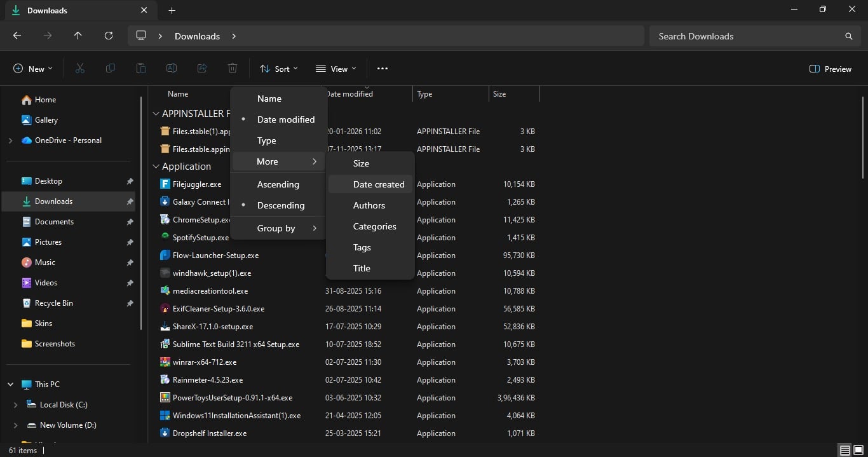Choose Date created in submenu

pyautogui.click(x=370, y=184)
